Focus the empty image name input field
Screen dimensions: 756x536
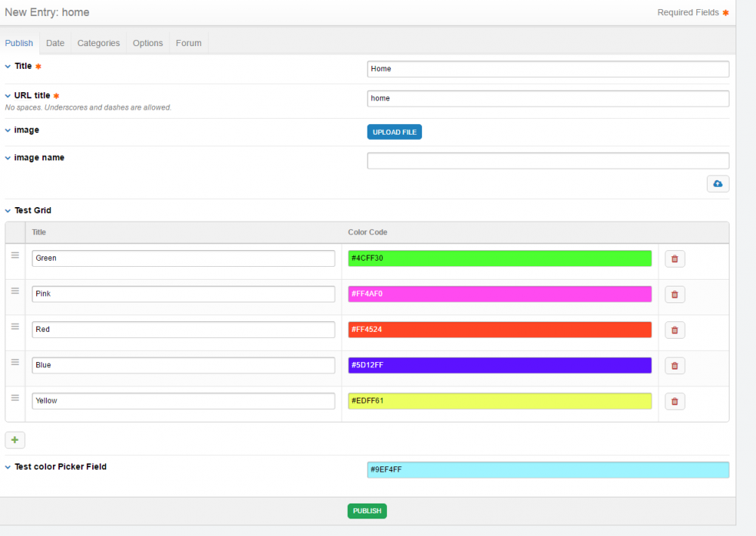547,160
